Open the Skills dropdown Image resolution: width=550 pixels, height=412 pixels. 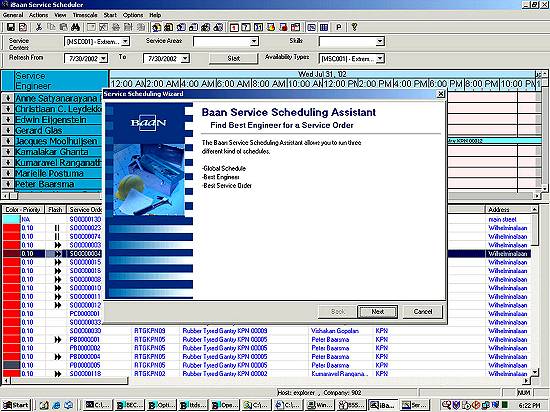(x=380, y=42)
